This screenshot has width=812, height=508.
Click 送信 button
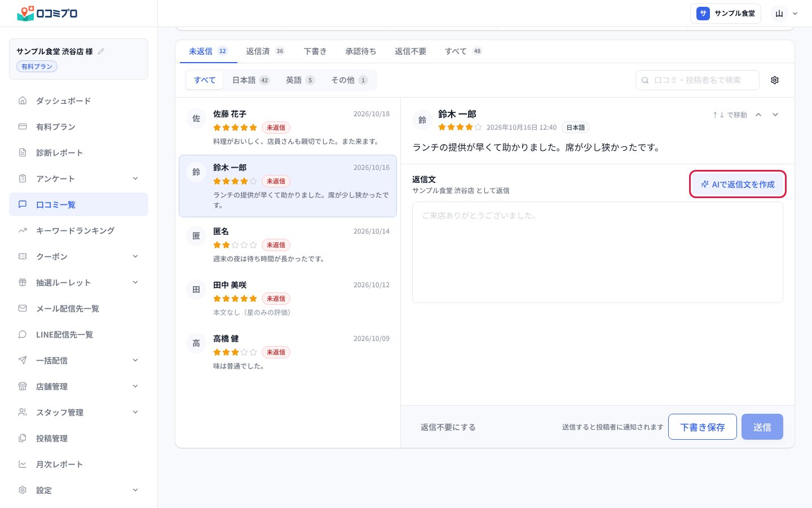pos(762,427)
